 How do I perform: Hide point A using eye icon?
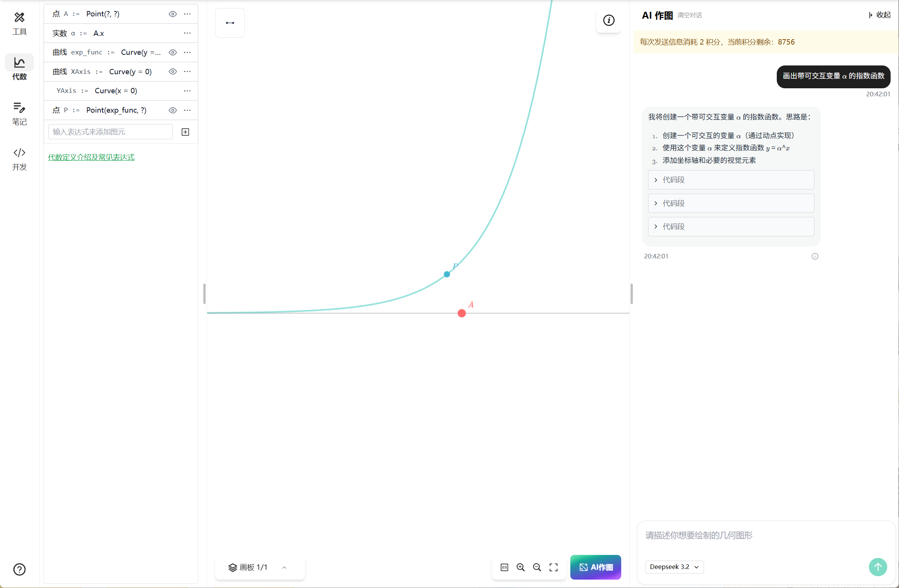pyautogui.click(x=172, y=14)
